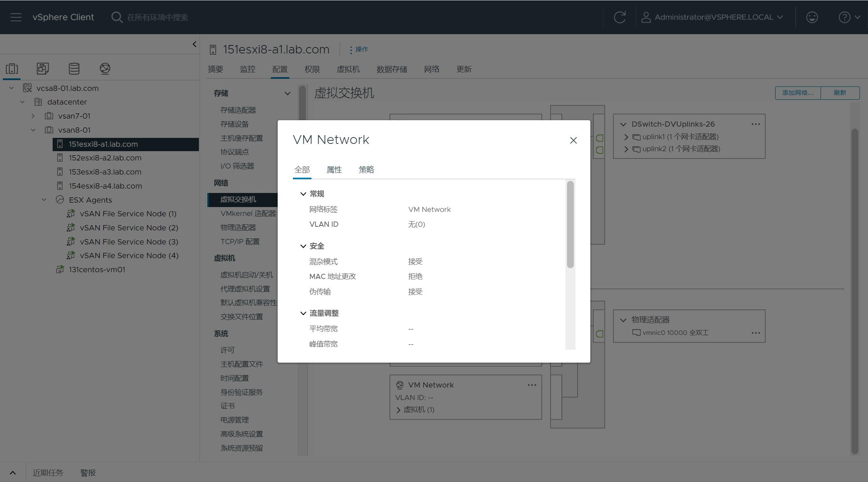Viewport: 868px width, 482px height.
Task: Expand 虚拟机 (1) under VM Network
Action: point(399,410)
